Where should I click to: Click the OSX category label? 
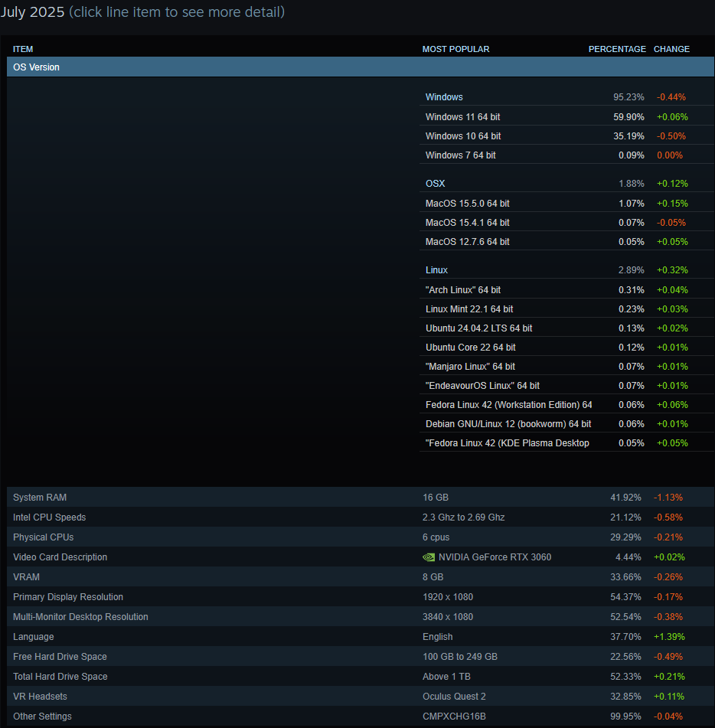click(x=435, y=184)
